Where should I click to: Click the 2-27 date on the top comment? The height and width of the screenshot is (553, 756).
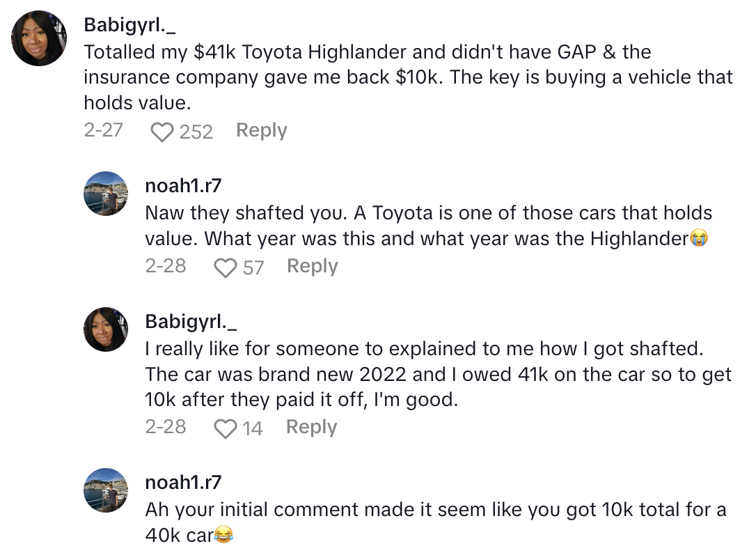pos(103,130)
